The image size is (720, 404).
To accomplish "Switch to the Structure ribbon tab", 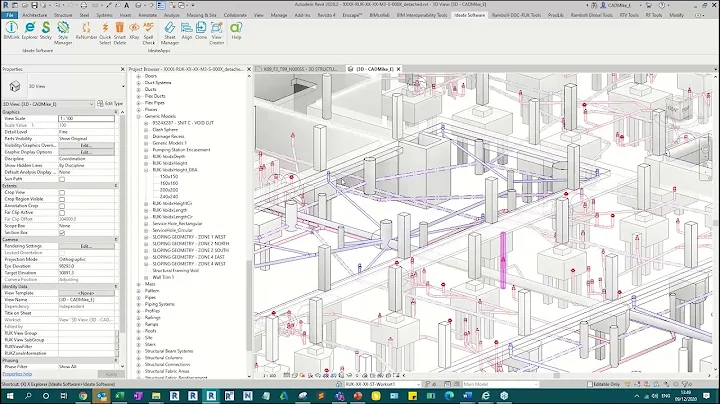I will [x=63, y=15].
